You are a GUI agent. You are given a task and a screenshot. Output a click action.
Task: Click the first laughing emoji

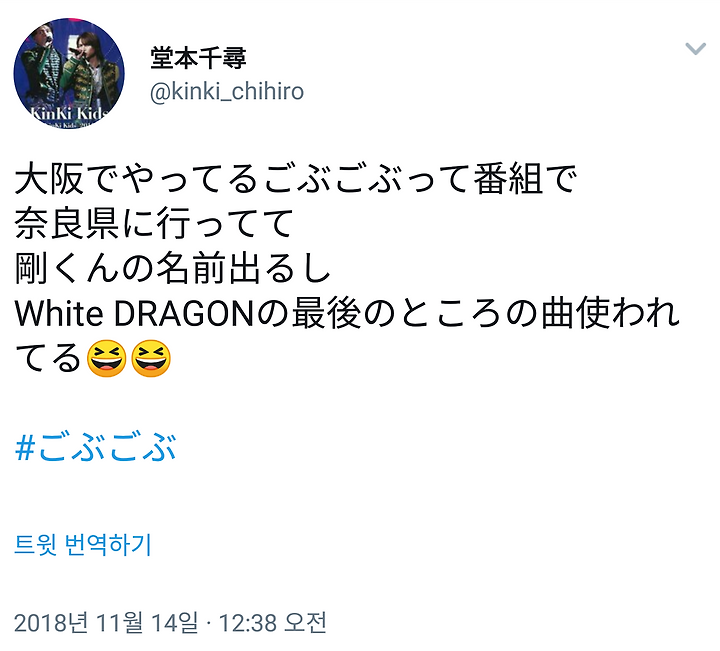point(106,359)
